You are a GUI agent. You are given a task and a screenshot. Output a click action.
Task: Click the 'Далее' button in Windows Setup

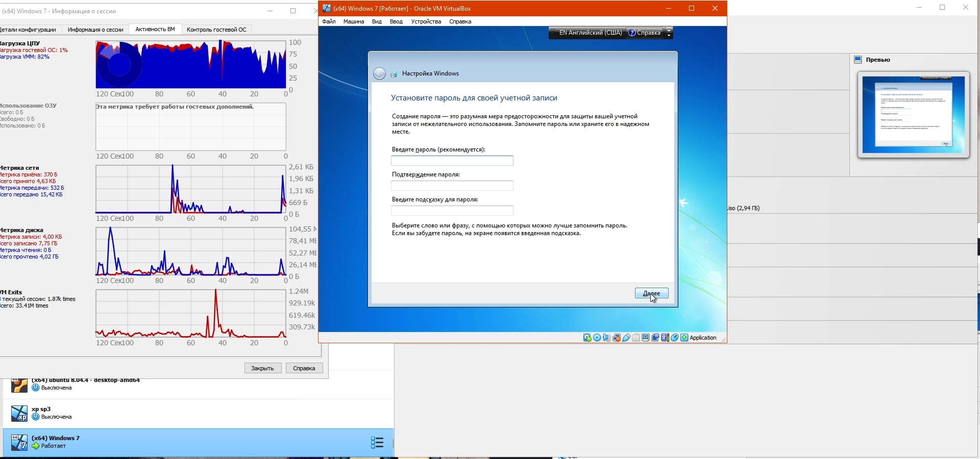pos(651,293)
